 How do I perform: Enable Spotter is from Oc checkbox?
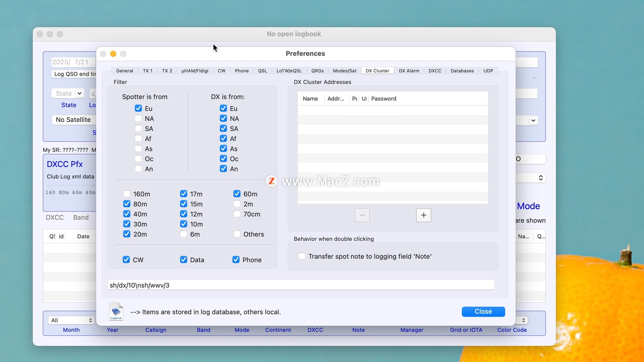click(x=138, y=159)
